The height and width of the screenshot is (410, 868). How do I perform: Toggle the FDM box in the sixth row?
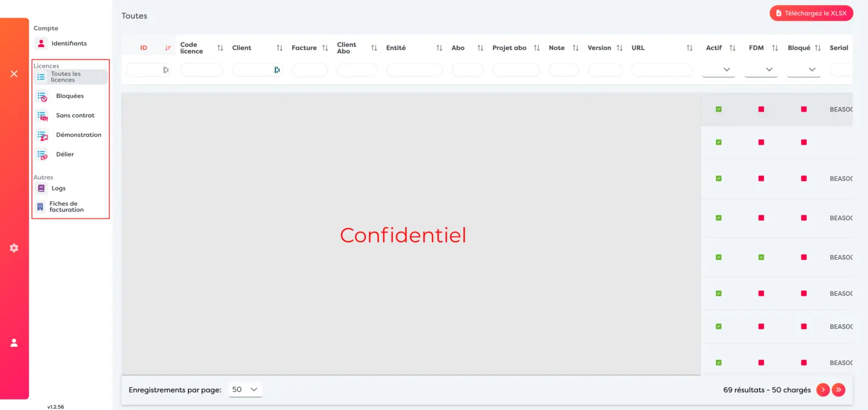coord(761,294)
